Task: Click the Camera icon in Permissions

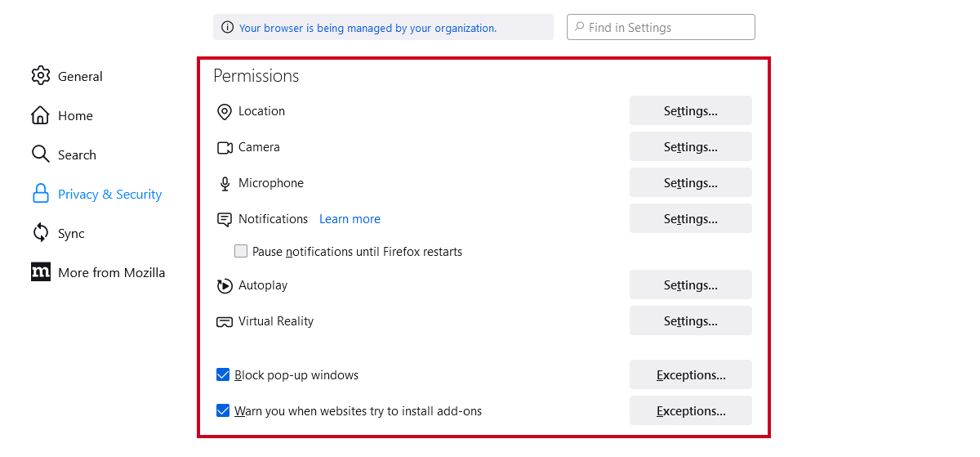Action: [x=225, y=148]
